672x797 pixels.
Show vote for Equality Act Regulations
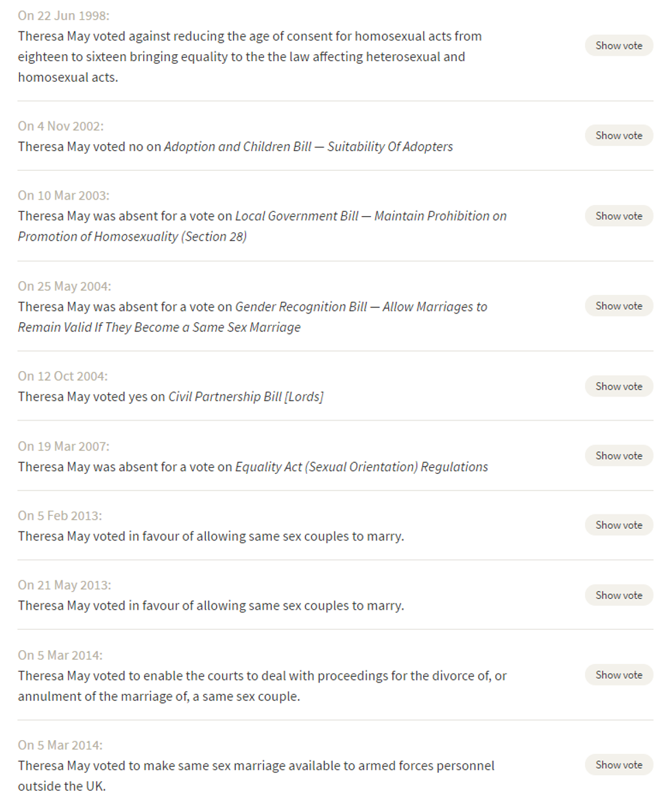coord(619,456)
